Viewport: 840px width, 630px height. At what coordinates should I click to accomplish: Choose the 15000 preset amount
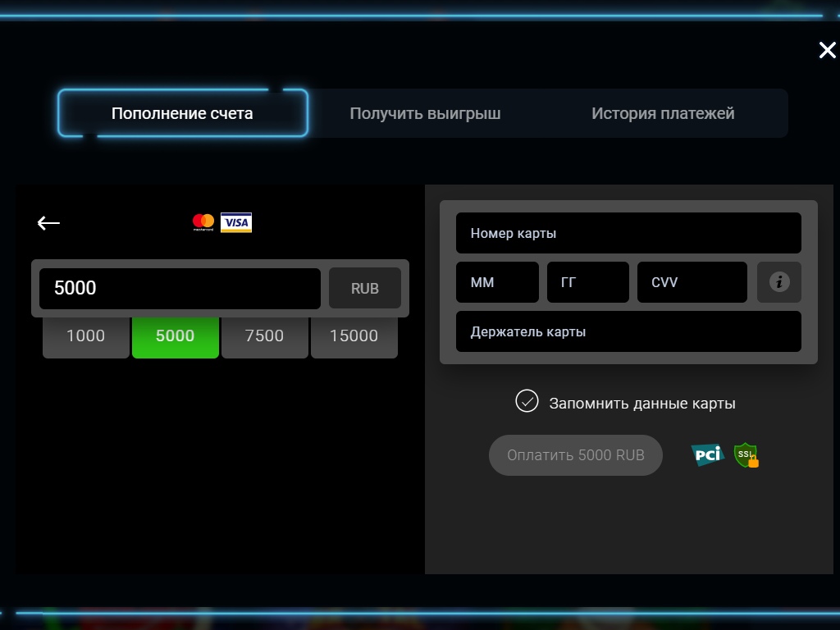[x=354, y=336]
